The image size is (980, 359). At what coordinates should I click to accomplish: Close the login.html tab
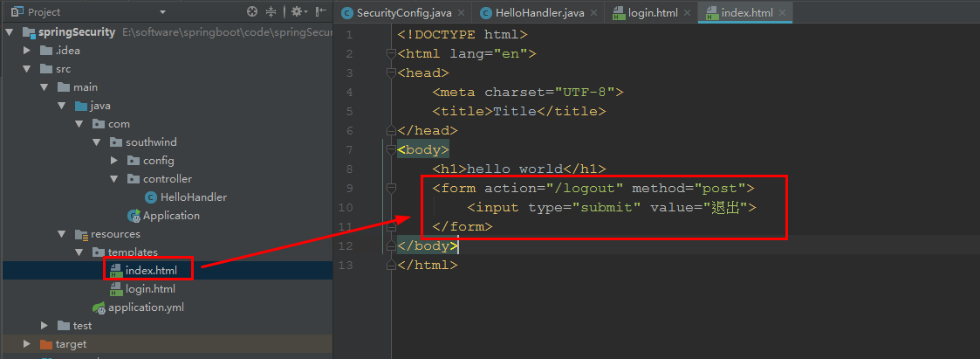tap(686, 12)
